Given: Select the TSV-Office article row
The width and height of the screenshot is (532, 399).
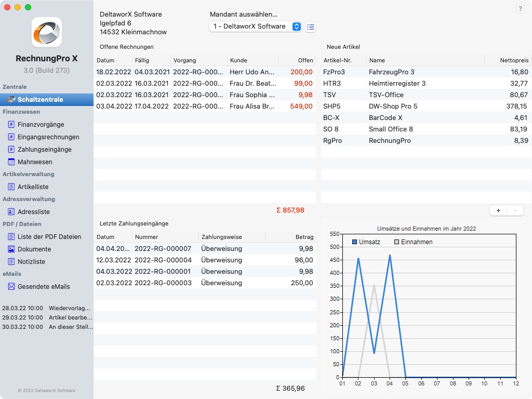Looking at the screenshot, I should pos(425,95).
